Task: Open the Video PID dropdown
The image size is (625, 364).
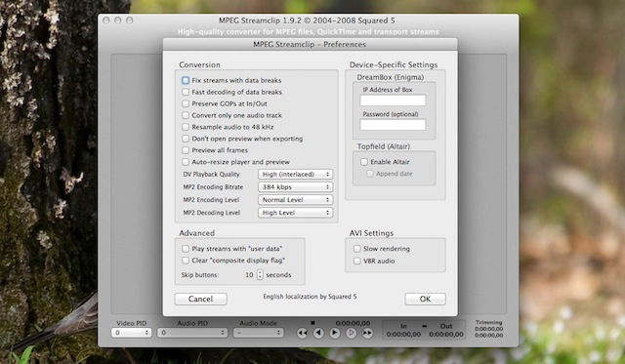Action: (131, 333)
